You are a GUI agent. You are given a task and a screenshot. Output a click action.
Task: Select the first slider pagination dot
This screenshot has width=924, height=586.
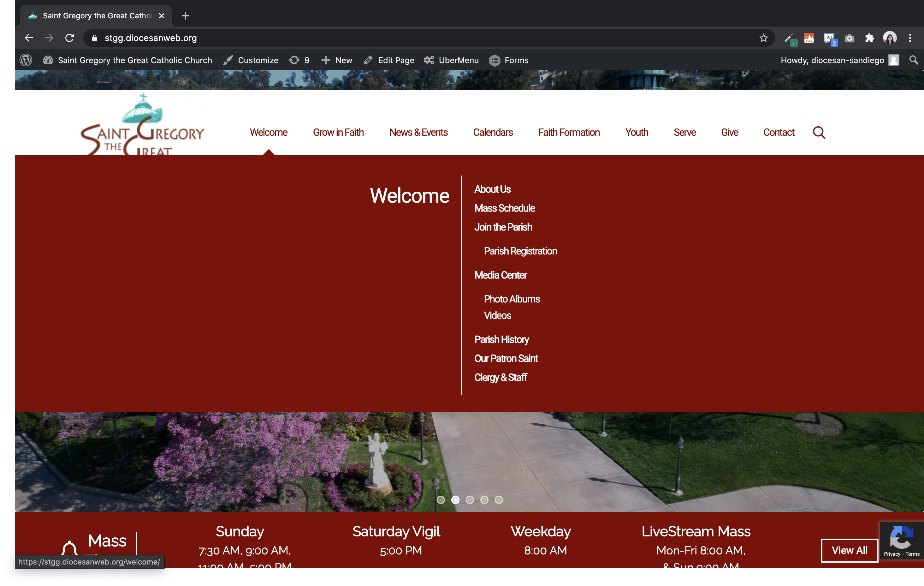[x=441, y=499]
